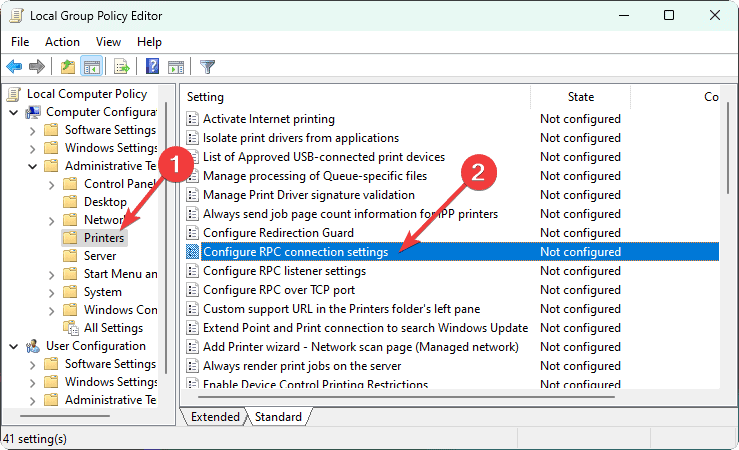Expand Windows Components tree node
The height and width of the screenshot is (450, 739).
(51, 311)
